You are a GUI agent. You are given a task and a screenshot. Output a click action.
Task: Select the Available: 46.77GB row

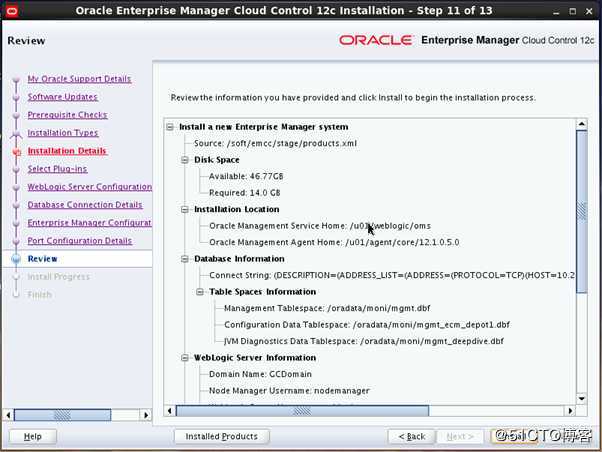[246, 176]
